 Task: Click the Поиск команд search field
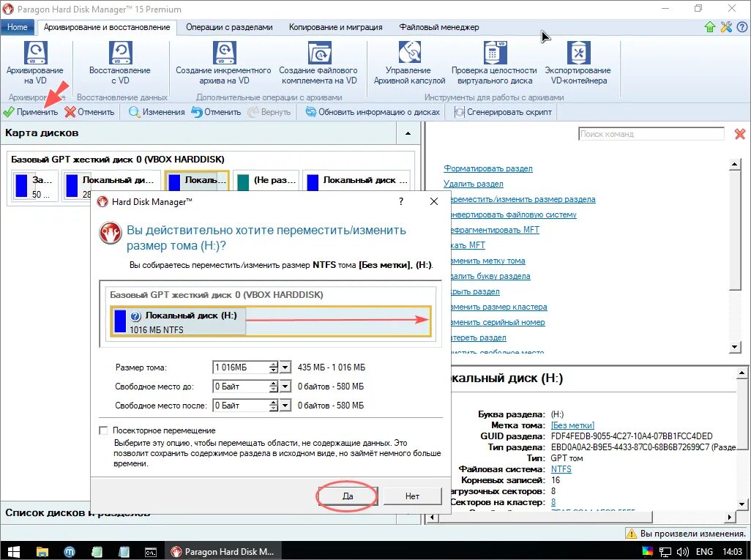click(x=651, y=134)
